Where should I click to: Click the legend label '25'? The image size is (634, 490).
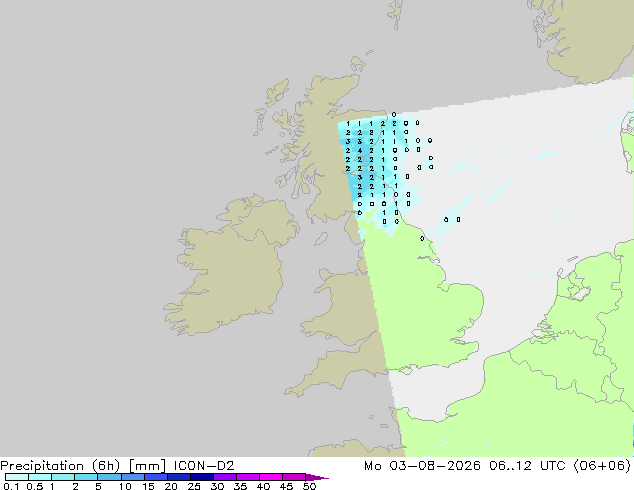coord(194,486)
